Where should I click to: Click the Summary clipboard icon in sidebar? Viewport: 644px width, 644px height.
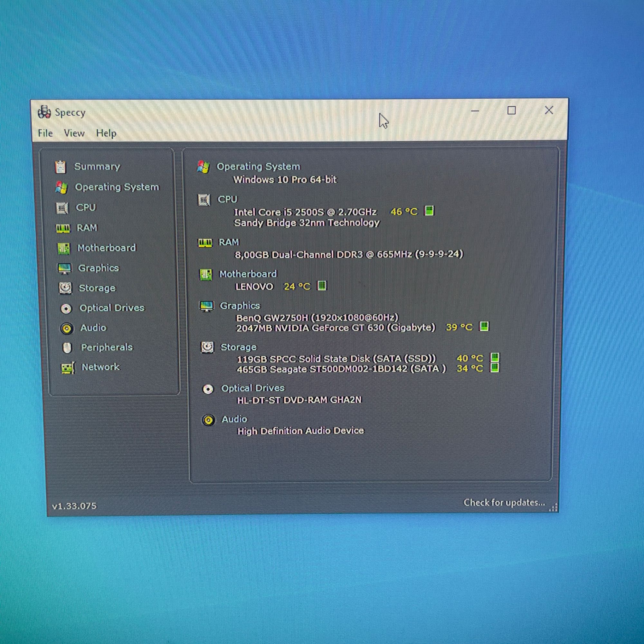60,167
